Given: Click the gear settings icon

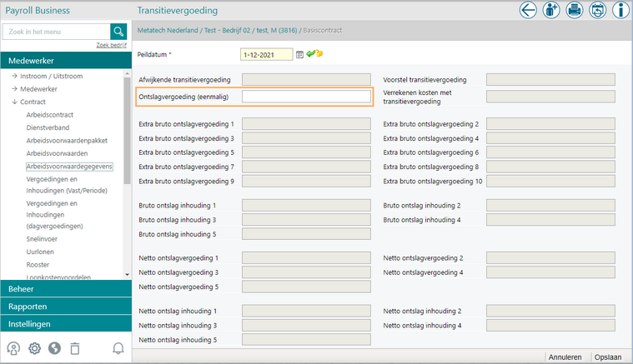Looking at the screenshot, I should click(x=34, y=349).
